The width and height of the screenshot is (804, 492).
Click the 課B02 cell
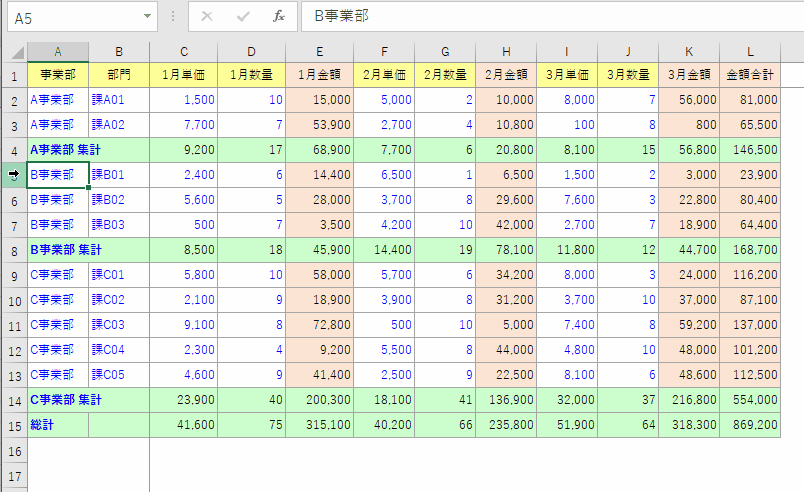click(x=119, y=200)
